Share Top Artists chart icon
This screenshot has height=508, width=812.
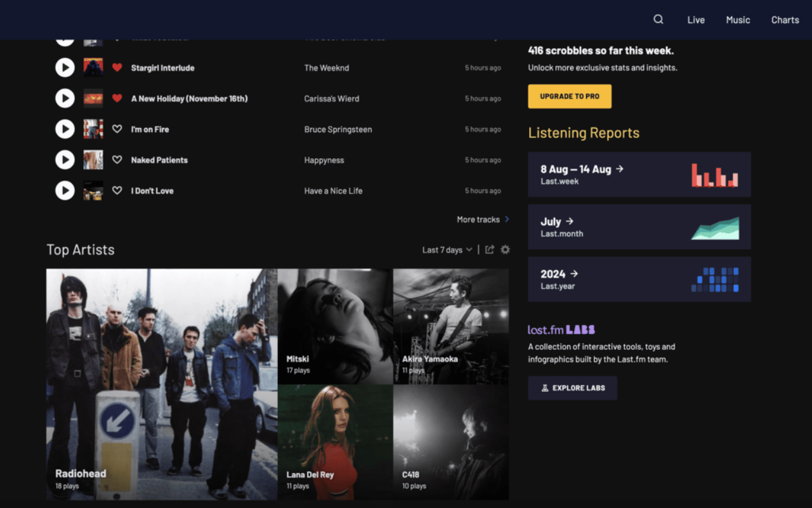point(490,250)
